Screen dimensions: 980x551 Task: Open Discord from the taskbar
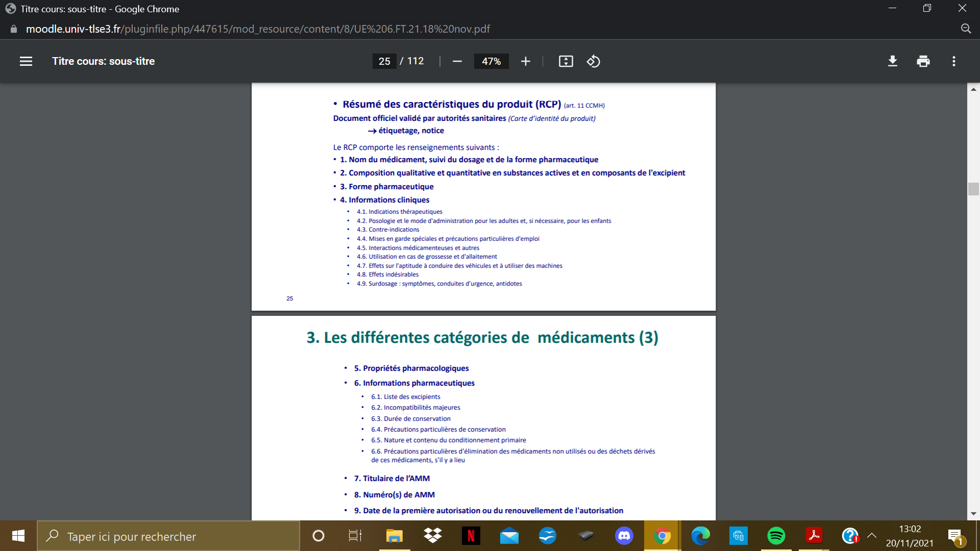coord(624,536)
